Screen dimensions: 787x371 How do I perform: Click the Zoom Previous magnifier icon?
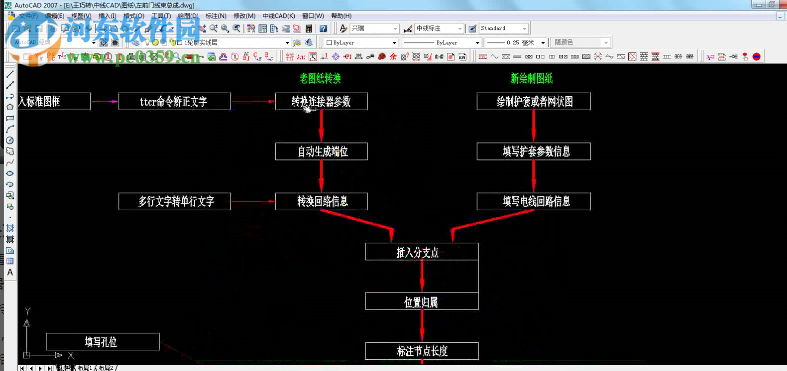pos(236,29)
